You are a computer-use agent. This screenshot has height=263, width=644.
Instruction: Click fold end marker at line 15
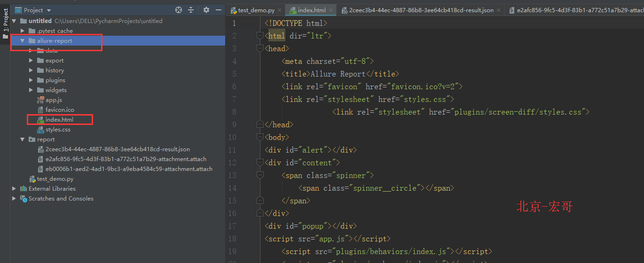click(260, 201)
